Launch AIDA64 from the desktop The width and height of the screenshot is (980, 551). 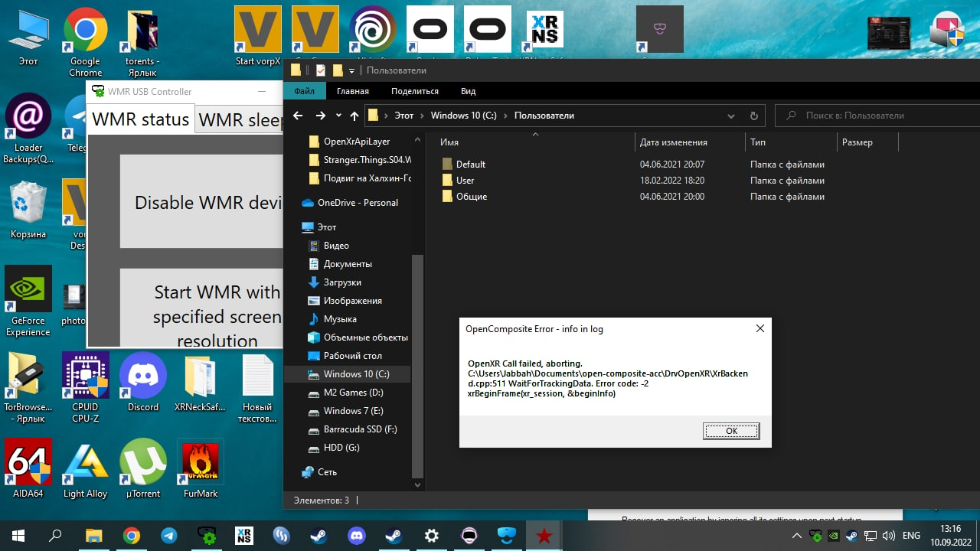28,461
